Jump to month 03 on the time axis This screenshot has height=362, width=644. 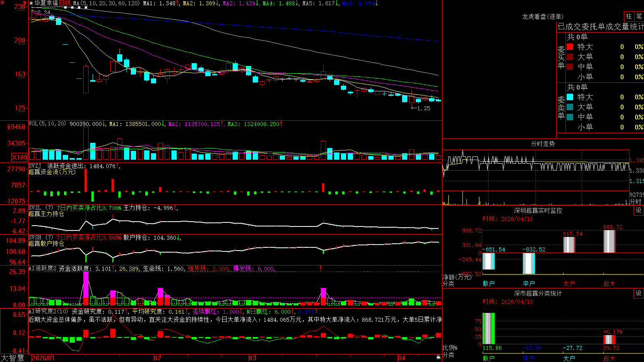[x=252, y=358]
